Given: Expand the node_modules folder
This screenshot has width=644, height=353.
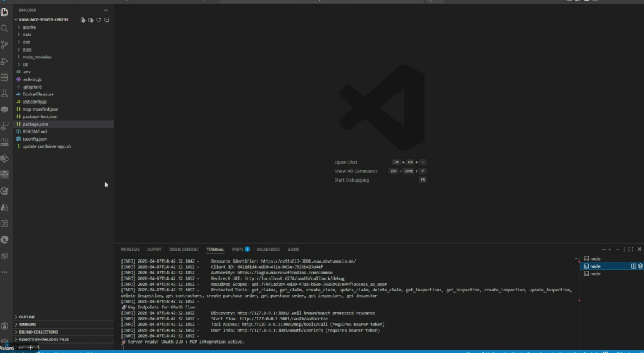Looking at the screenshot, I should pyautogui.click(x=36, y=57).
